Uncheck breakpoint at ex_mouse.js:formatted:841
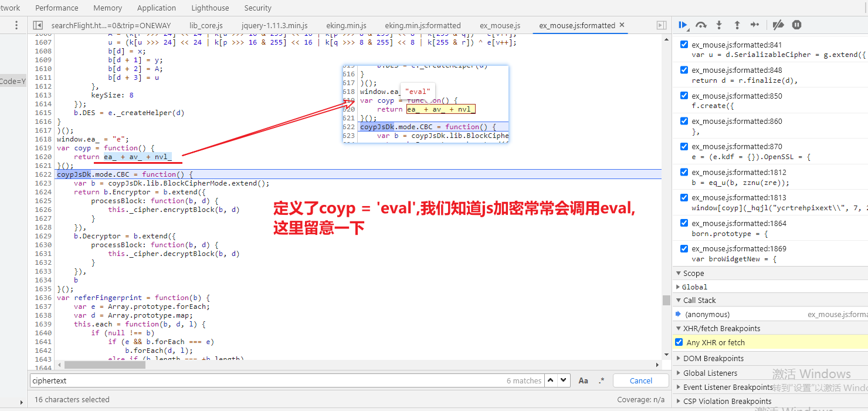 pyautogui.click(x=684, y=45)
